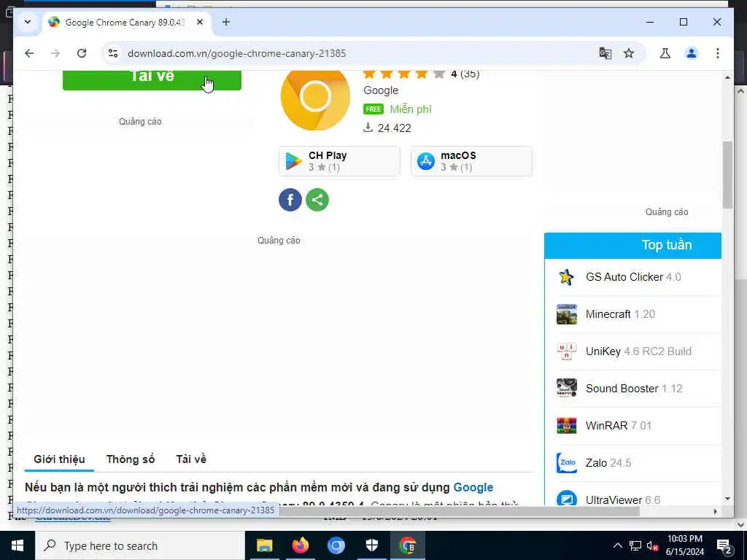Click the green Tải về download button
Image resolution: width=747 pixels, height=560 pixels.
[152, 79]
